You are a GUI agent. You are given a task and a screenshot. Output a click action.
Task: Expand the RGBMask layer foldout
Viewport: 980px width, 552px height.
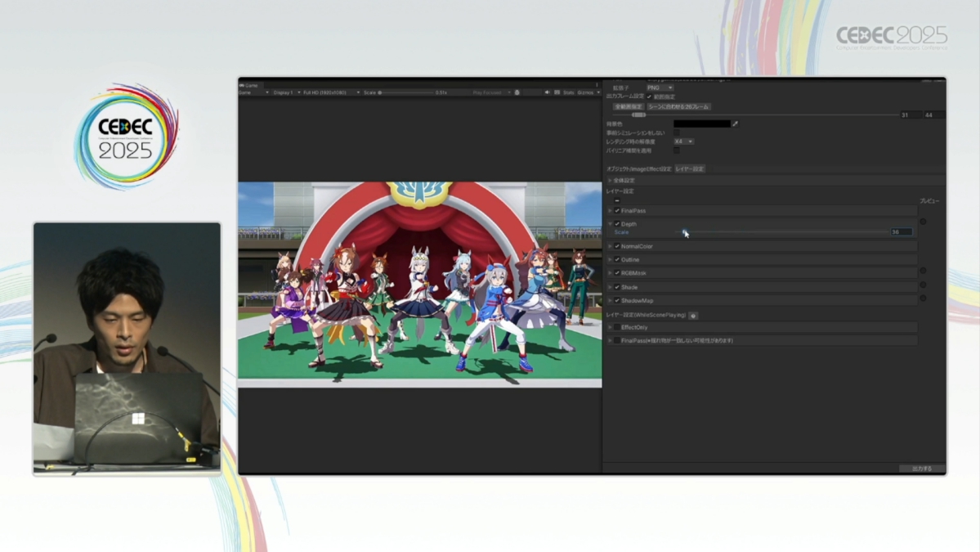610,273
